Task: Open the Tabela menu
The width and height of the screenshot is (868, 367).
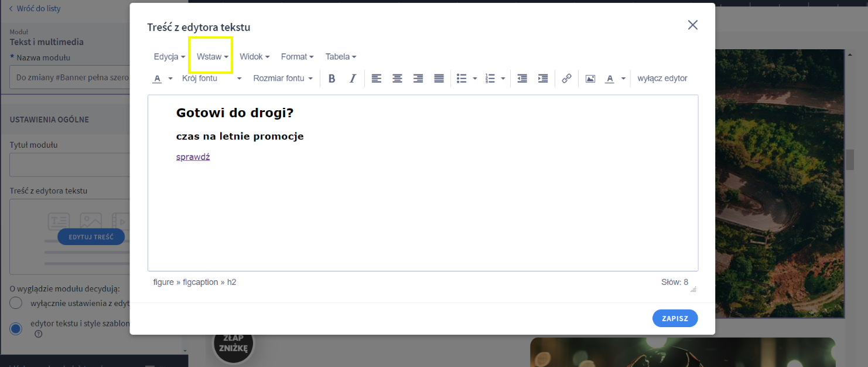Action: pos(341,57)
